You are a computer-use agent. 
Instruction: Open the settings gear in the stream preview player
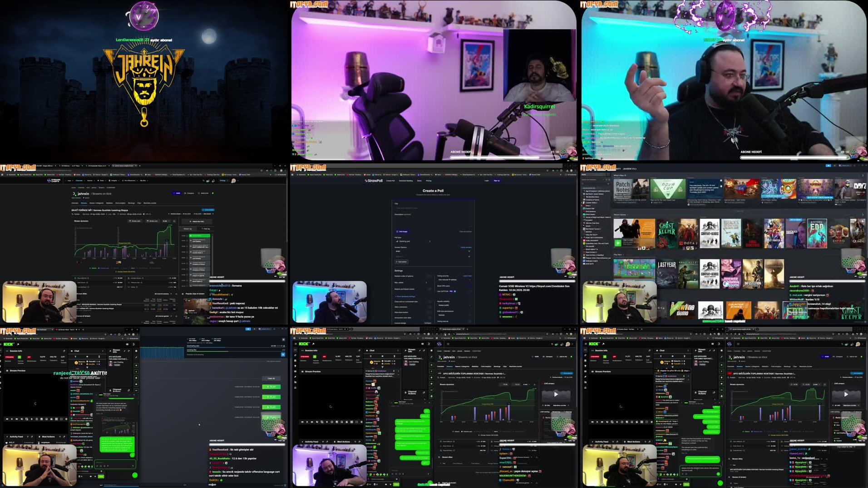click(66, 419)
